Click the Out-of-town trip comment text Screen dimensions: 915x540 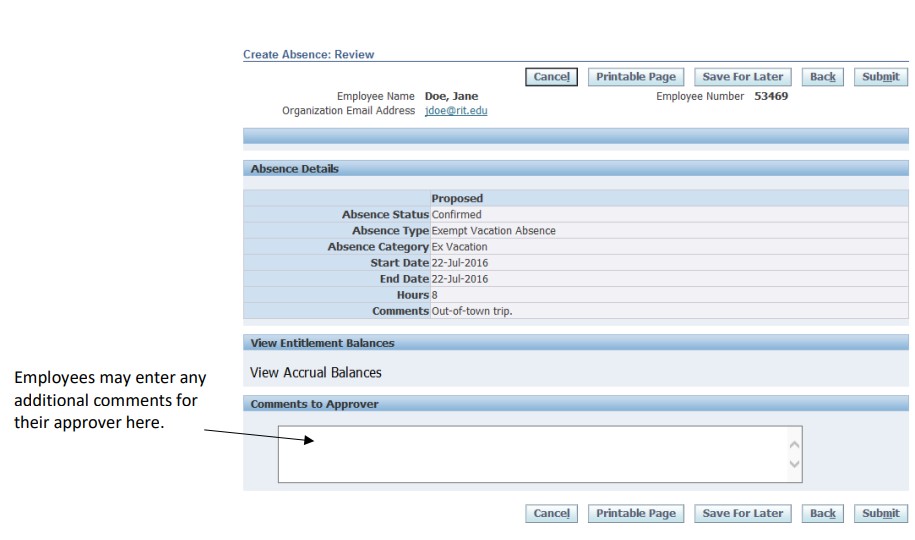[x=472, y=312]
